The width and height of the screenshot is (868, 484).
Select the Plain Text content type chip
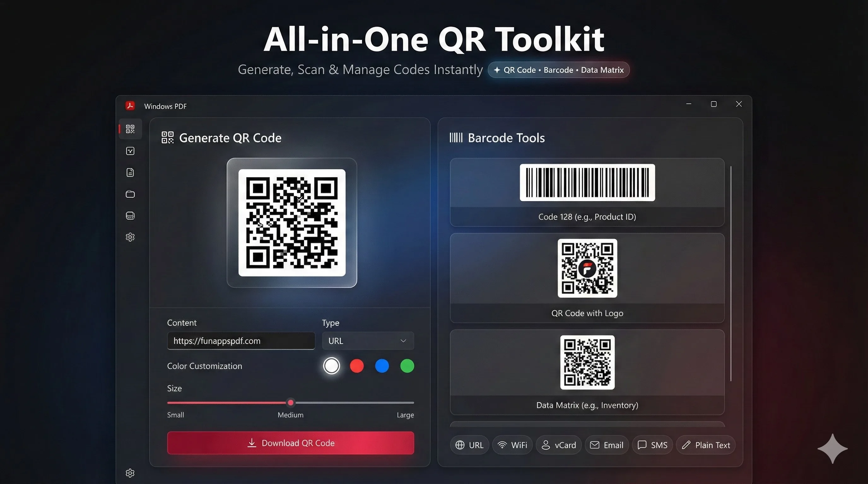(706, 445)
